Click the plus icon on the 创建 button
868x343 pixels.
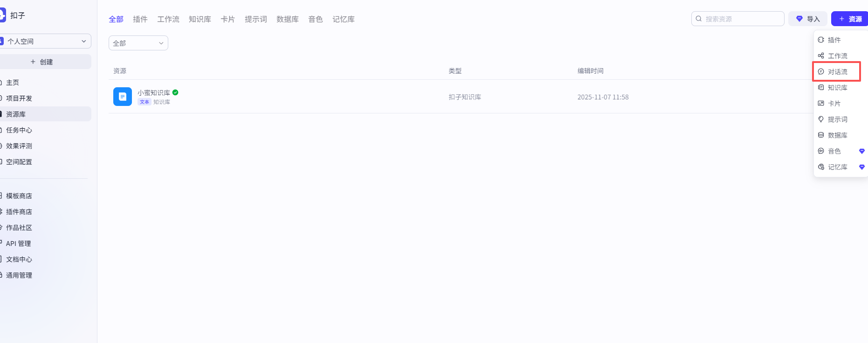click(x=33, y=62)
